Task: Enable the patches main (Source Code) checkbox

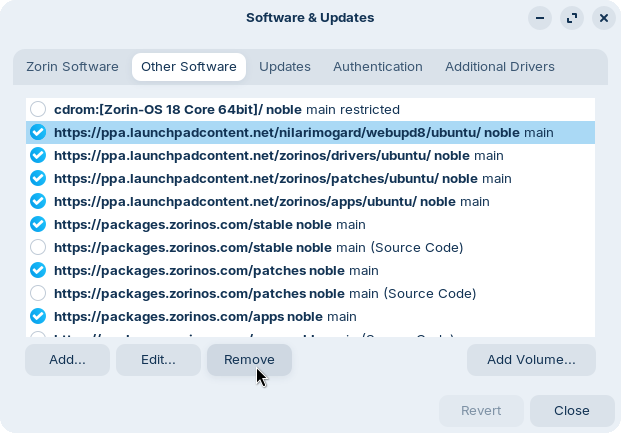Action: coord(38,293)
